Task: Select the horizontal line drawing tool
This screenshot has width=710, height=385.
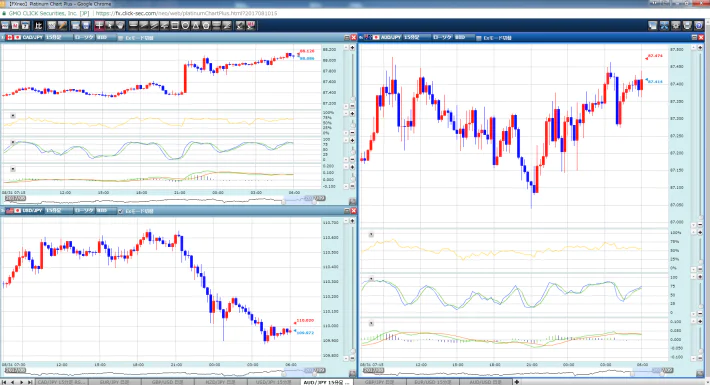Action: point(133,25)
